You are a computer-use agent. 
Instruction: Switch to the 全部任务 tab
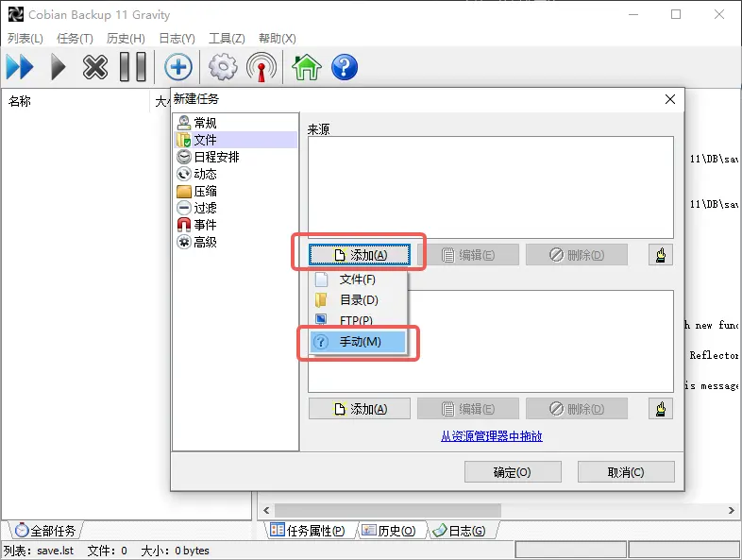[x=45, y=531]
